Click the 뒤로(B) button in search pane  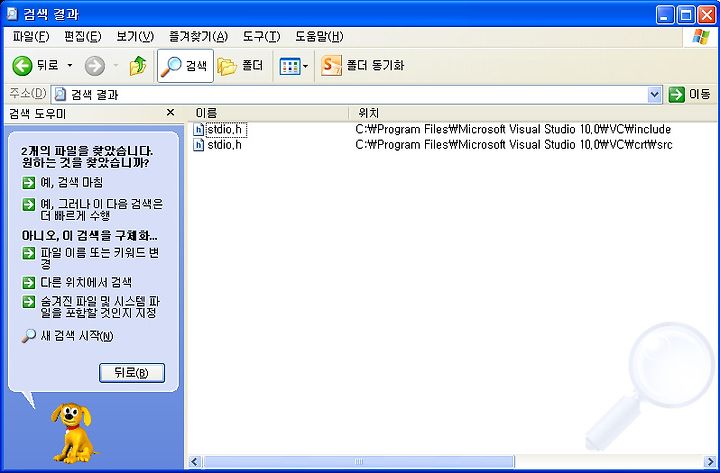[x=132, y=373]
